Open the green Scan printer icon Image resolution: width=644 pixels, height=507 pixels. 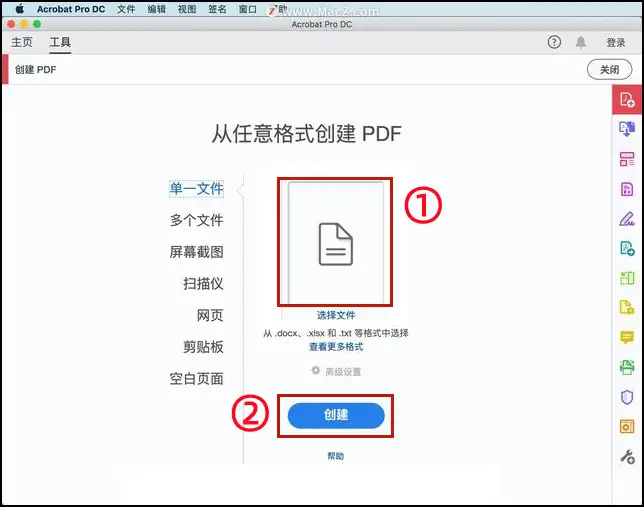coord(627,367)
